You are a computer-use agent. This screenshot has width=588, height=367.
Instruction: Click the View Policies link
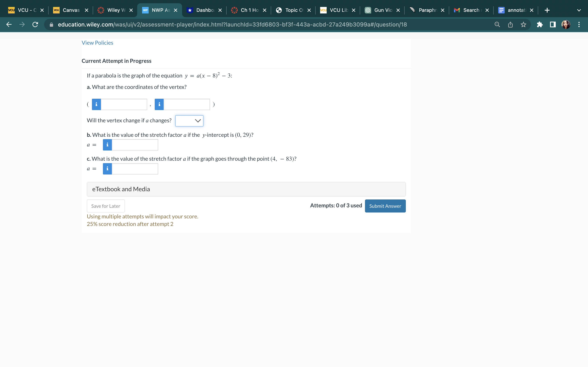click(97, 43)
